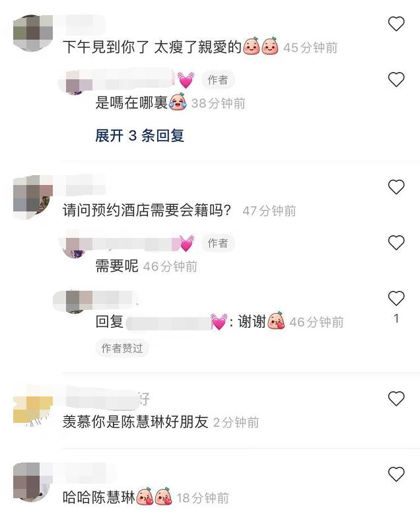Tap the reply text 需要呢
Viewport: 420px width, 520px height.
point(117,266)
